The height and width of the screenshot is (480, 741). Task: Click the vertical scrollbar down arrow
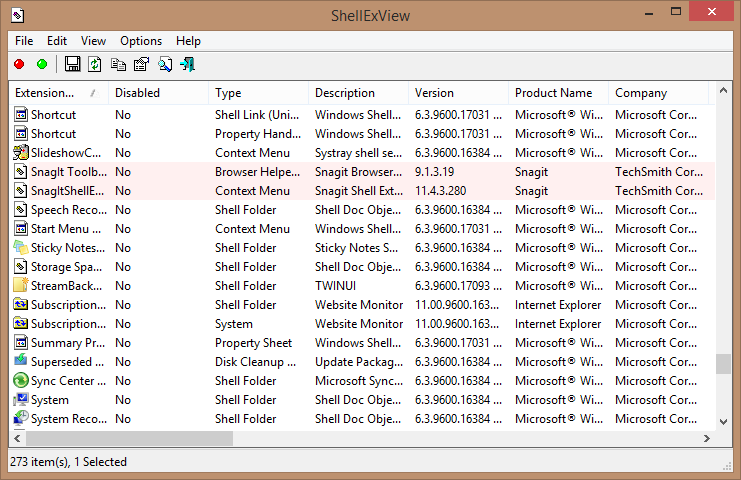tap(723, 422)
